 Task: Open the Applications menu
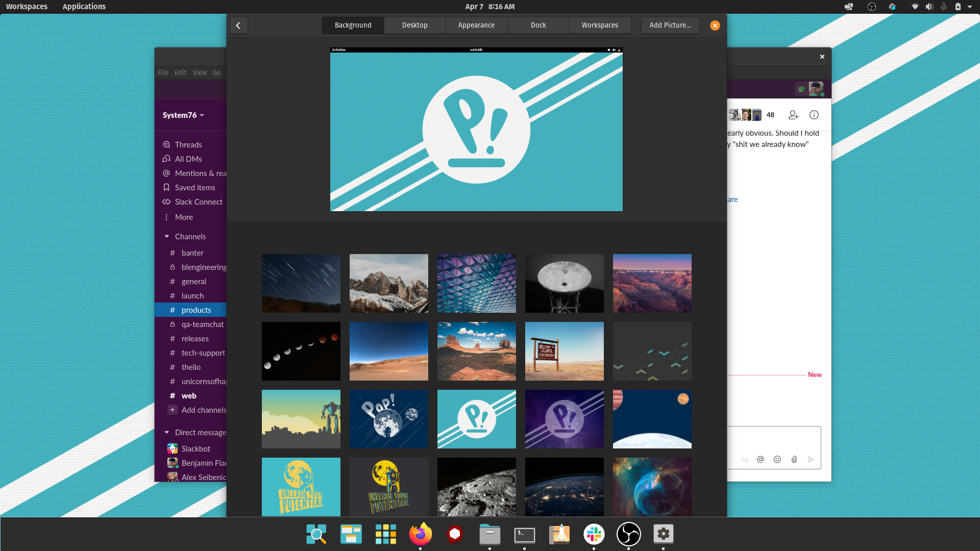click(84, 7)
